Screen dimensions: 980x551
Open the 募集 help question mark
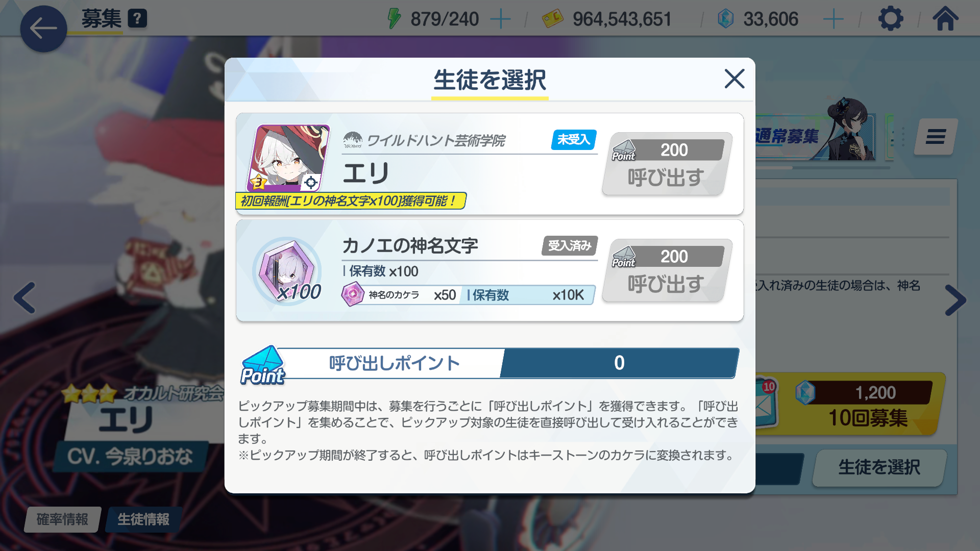pos(137,19)
